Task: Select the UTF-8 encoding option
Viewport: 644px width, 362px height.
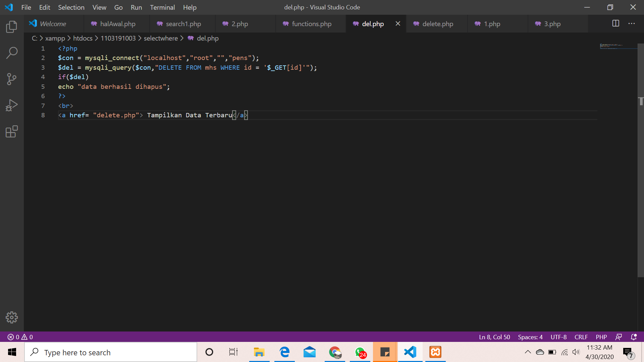Action: point(558,337)
